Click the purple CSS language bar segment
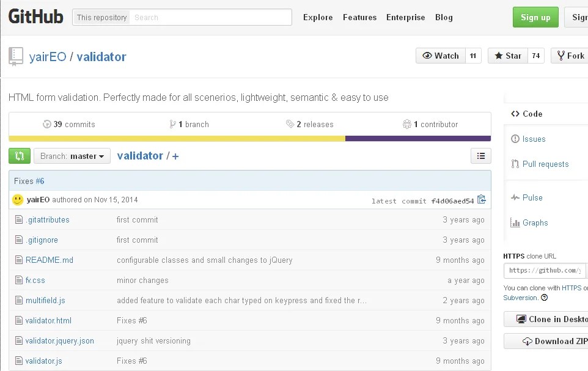588x371 pixels. click(418, 138)
